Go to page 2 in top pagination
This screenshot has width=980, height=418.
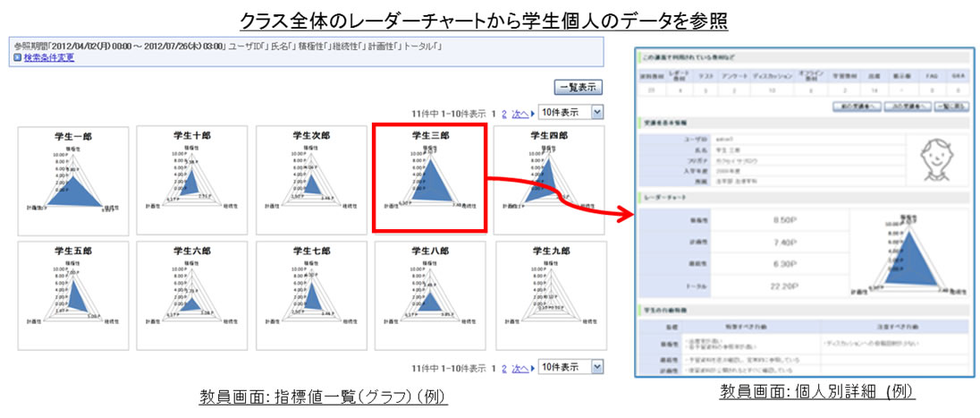click(503, 114)
